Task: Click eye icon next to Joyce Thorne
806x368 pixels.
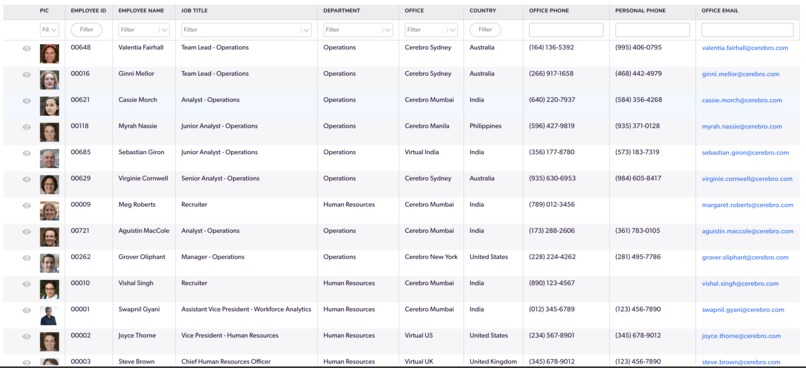Action: tap(27, 337)
